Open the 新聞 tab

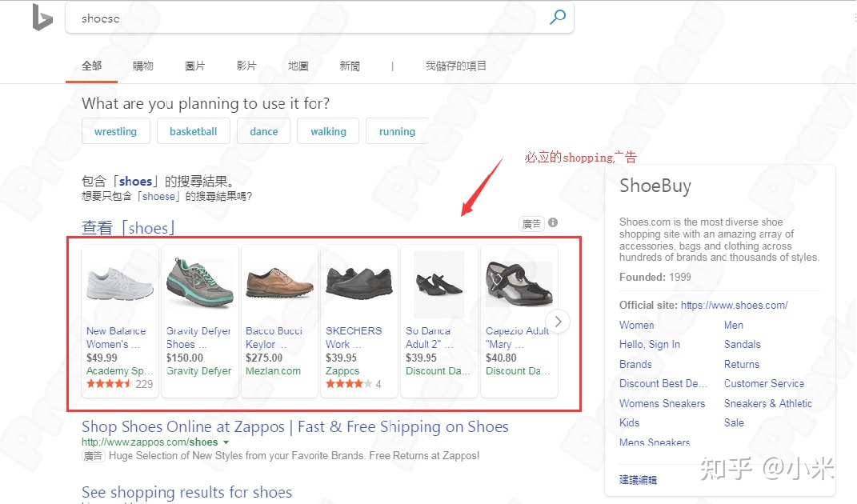349,66
